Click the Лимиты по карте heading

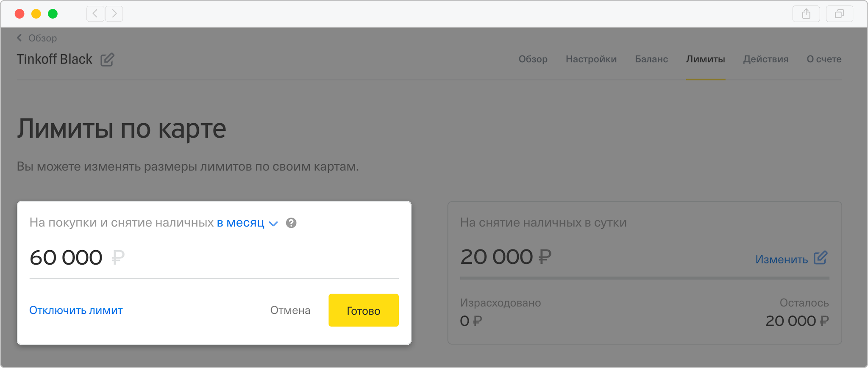121,129
